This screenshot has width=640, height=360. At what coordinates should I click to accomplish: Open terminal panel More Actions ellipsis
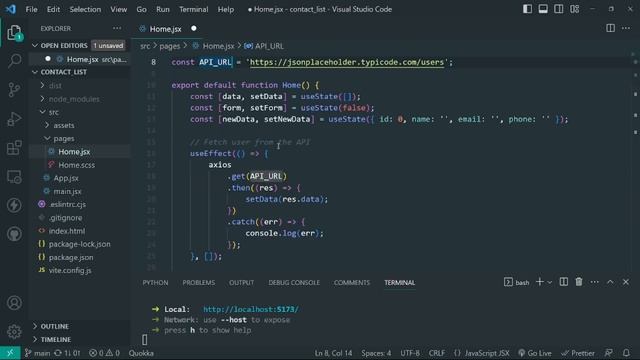pos(594,282)
